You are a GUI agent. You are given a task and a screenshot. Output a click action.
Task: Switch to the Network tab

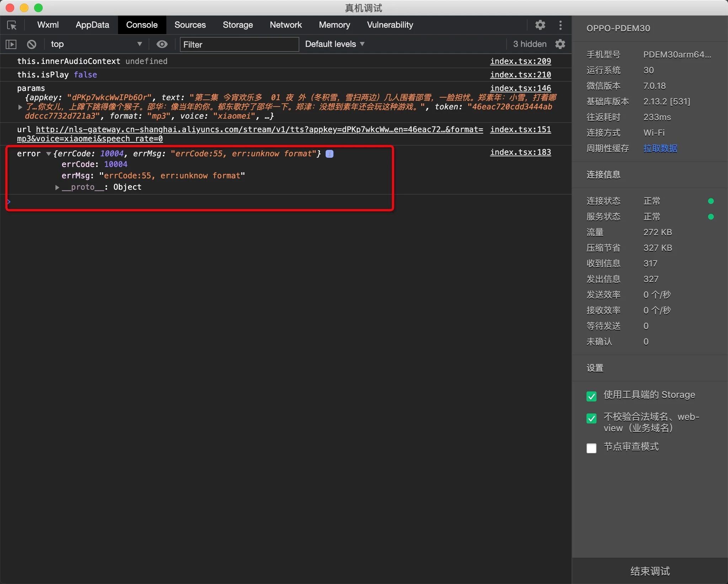pos(285,25)
